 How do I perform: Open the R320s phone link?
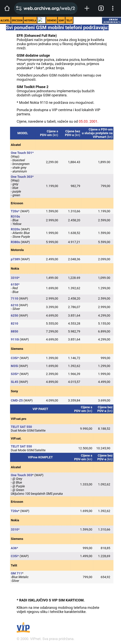click(x=15, y=229)
